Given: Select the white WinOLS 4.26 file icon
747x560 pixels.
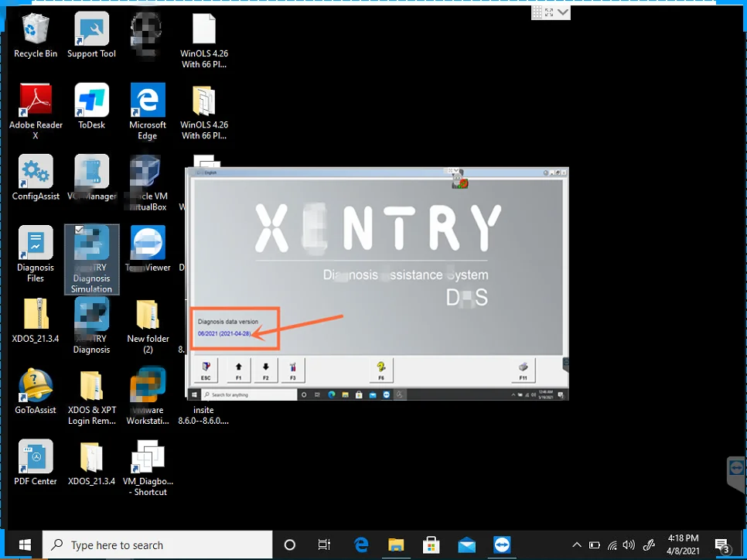Looking at the screenshot, I should coord(204,29).
